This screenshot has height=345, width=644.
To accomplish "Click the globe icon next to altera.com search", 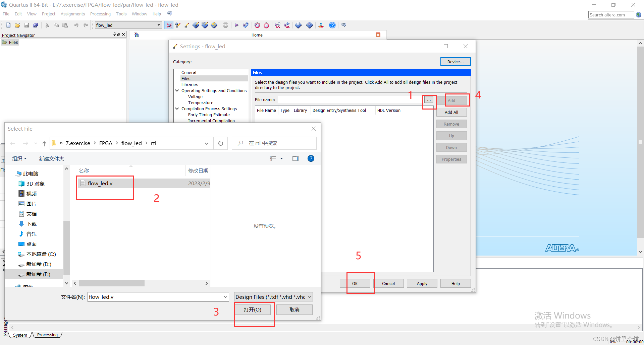I will [x=639, y=15].
